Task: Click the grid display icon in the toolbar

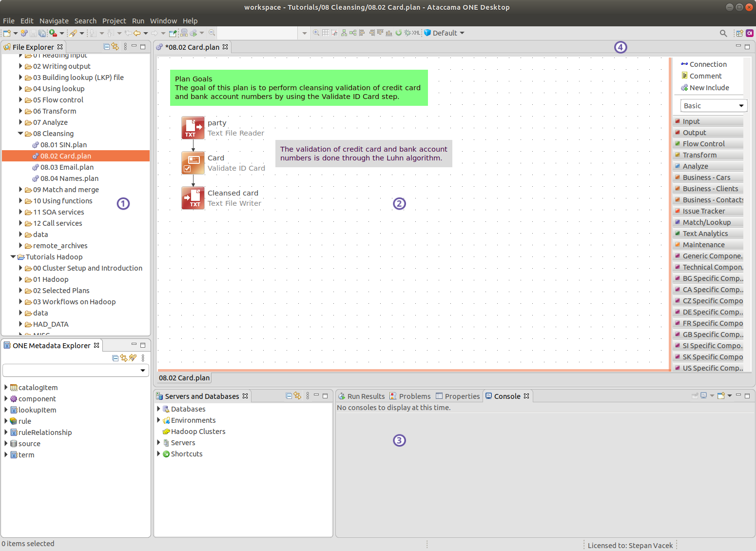Action: 326,33
